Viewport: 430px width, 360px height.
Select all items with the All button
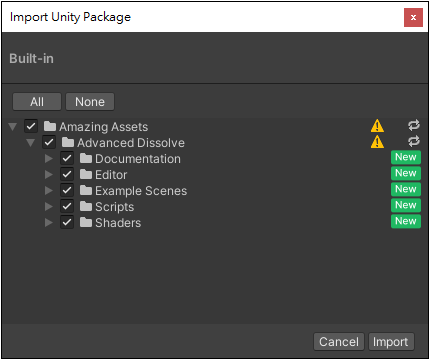[x=37, y=102]
